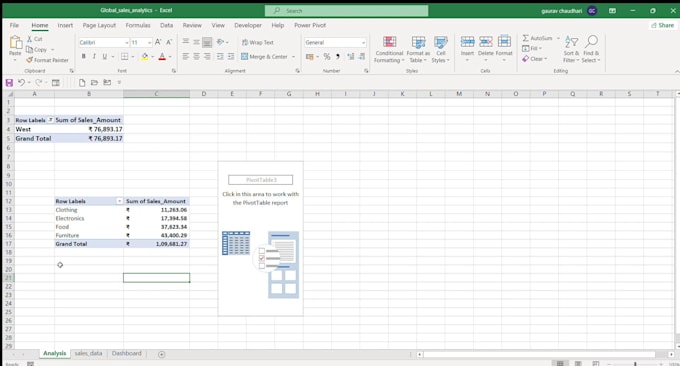Click the Clear button in Editing group

click(x=535, y=59)
